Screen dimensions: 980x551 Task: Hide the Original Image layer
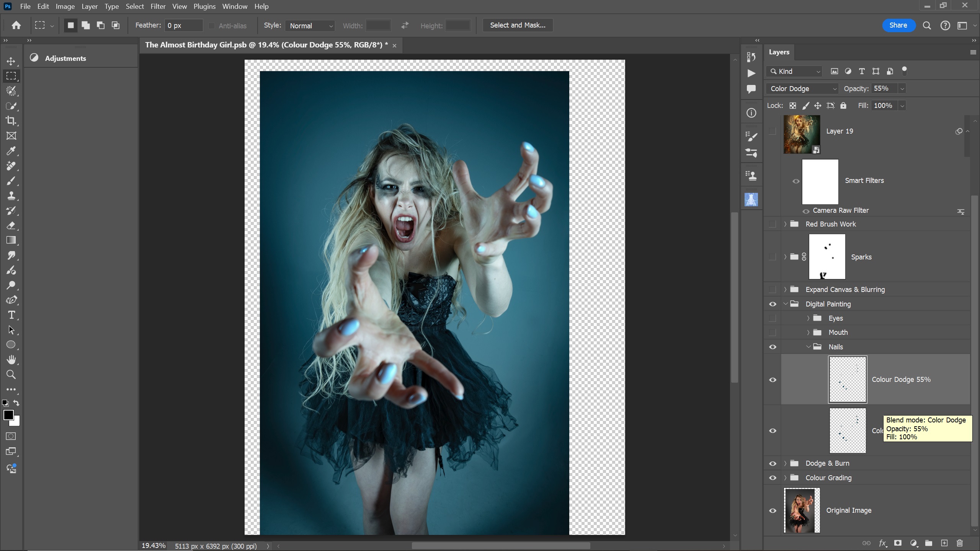773,510
